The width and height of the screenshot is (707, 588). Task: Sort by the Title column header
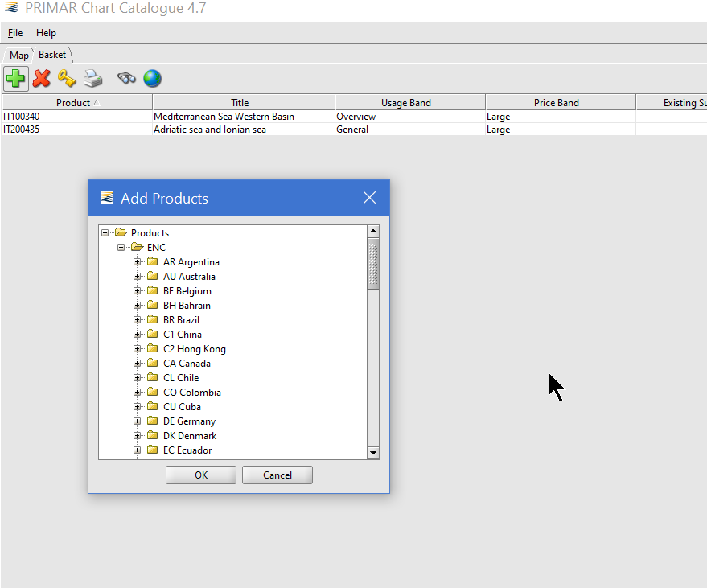pyautogui.click(x=244, y=102)
